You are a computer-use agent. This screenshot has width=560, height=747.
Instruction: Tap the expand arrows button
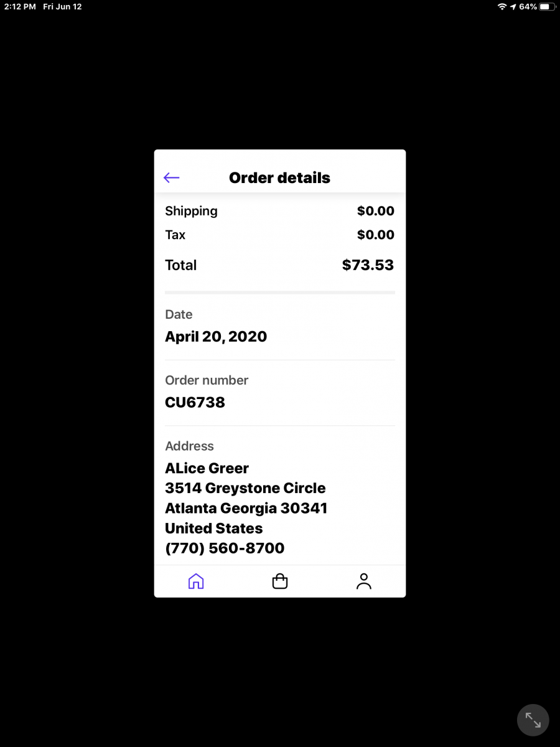coord(533,720)
